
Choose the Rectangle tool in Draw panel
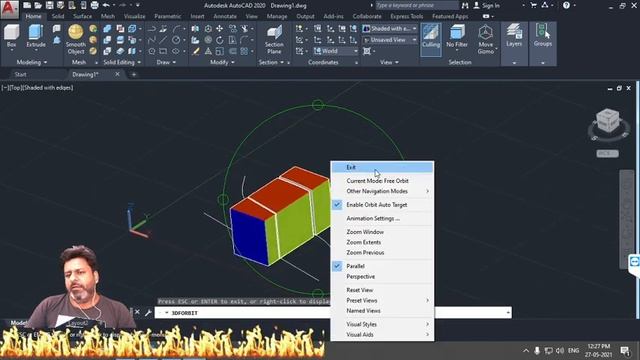(x=163, y=51)
